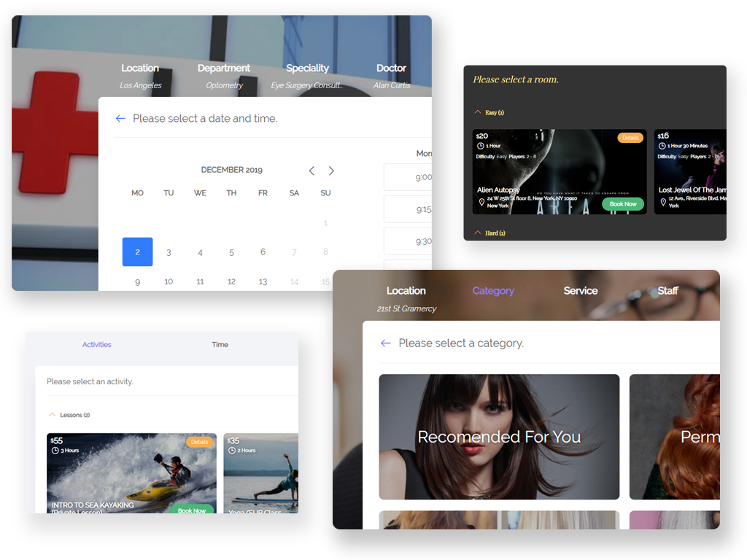
Task: Click the clock icon on the $35 yoga card
Action: tap(232, 451)
